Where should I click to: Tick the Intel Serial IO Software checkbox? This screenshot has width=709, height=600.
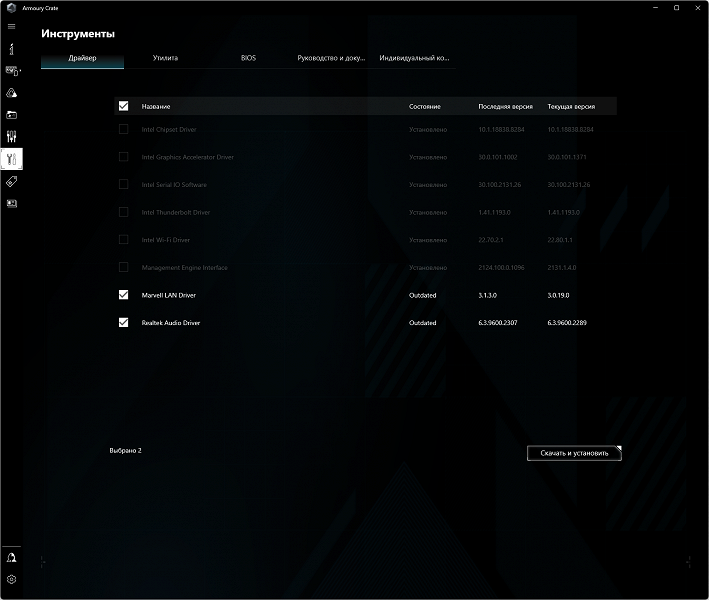[123, 184]
